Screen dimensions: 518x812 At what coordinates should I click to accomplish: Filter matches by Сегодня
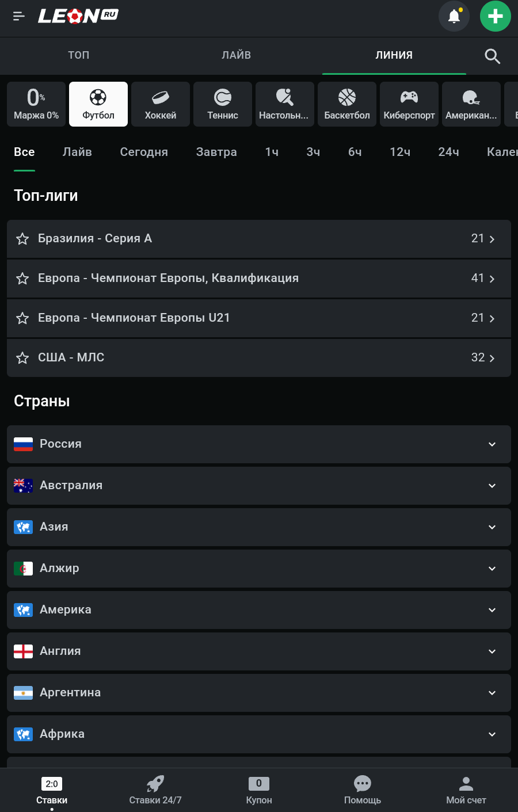(x=144, y=152)
